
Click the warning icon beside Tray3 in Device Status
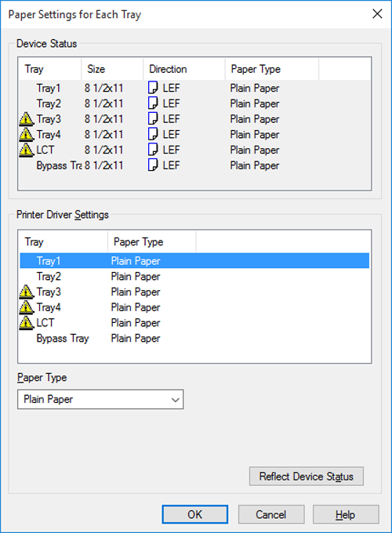click(x=26, y=119)
